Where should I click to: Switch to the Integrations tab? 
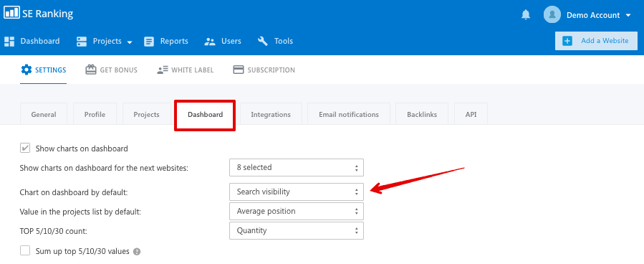point(271,114)
